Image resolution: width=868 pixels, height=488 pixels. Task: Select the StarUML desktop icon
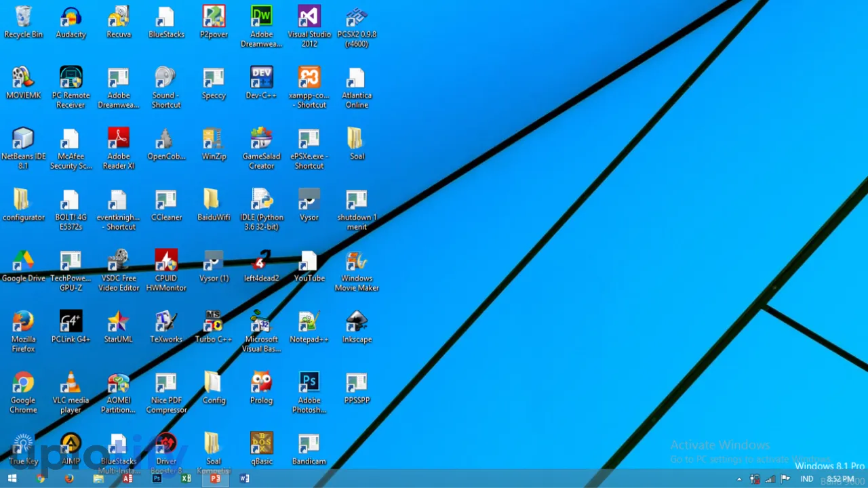(119, 327)
